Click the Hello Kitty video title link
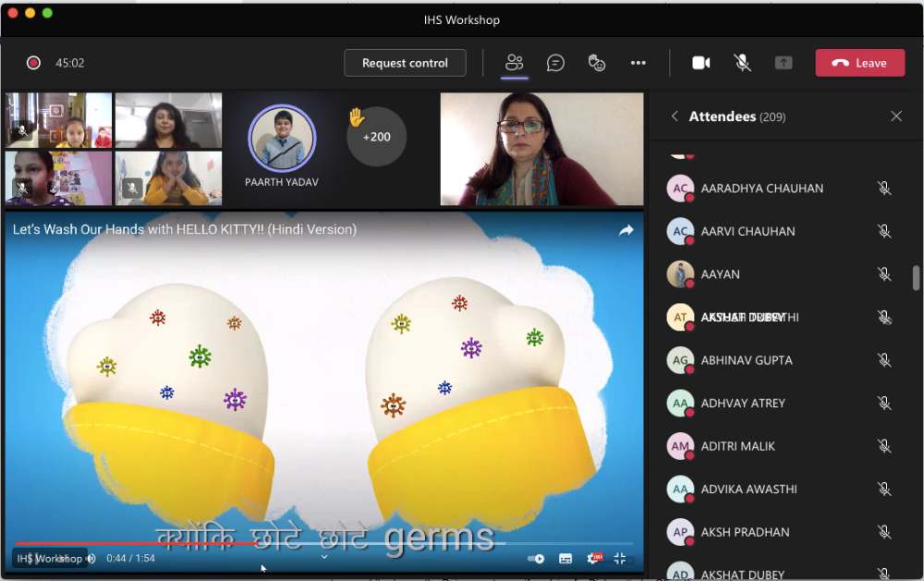The width and height of the screenshot is (924, 581). coord(185,229)
